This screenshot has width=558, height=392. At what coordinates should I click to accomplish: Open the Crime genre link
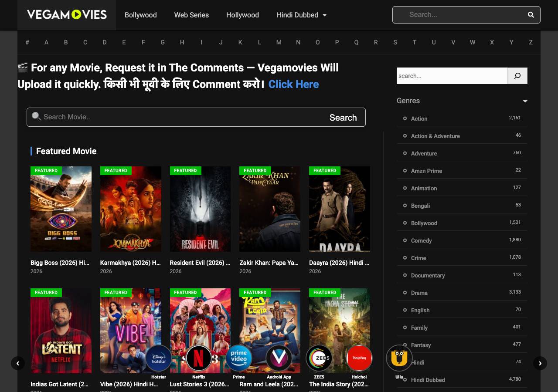point(418,258)
